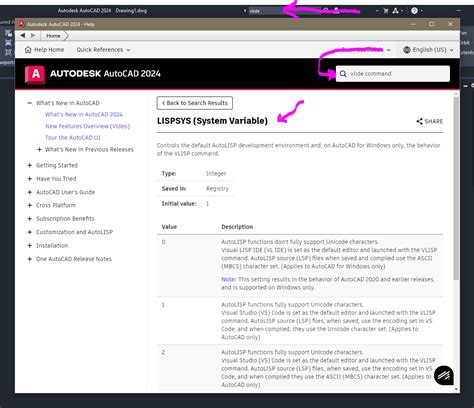Image resolution: width=474 pixels, height=408 pixels.
Task: Focus the 'vlide command' search field
Action: [x=393, y=74]
